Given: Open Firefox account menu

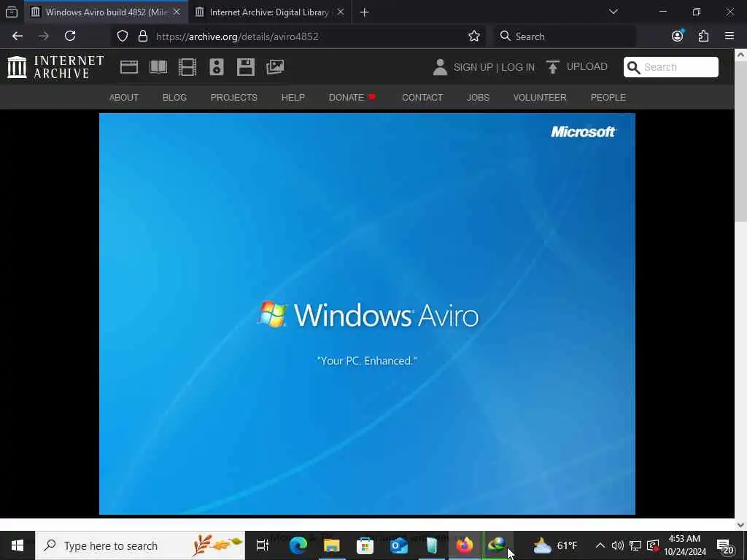Looking at the screenshot, I should coord(677,36).
